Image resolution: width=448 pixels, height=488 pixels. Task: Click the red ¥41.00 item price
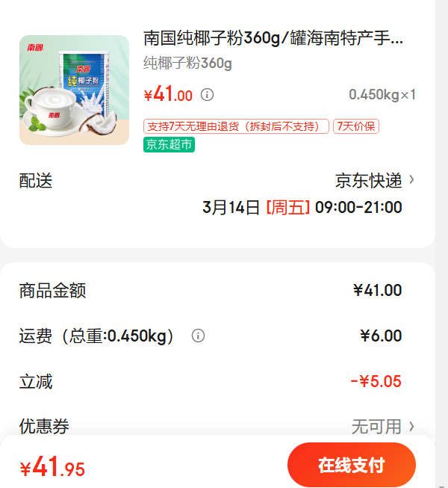pos(168,94)
